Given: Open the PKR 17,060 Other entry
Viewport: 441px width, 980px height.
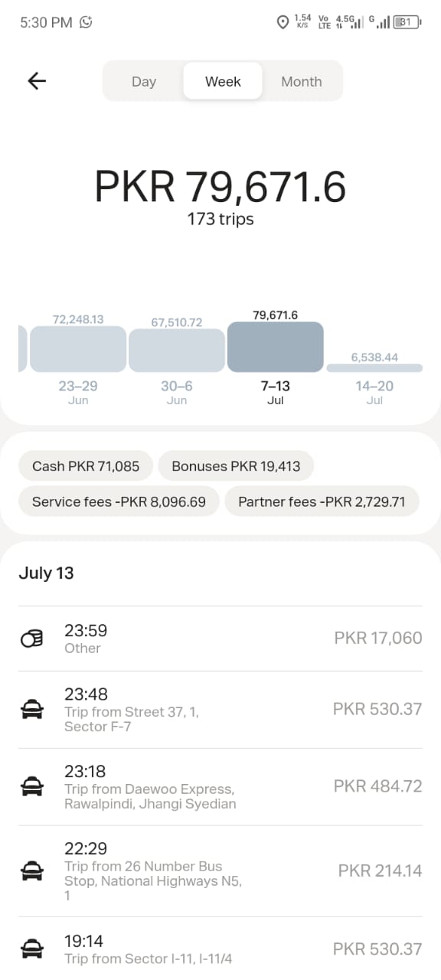Looking at the screenshot, I should point(220,639).
